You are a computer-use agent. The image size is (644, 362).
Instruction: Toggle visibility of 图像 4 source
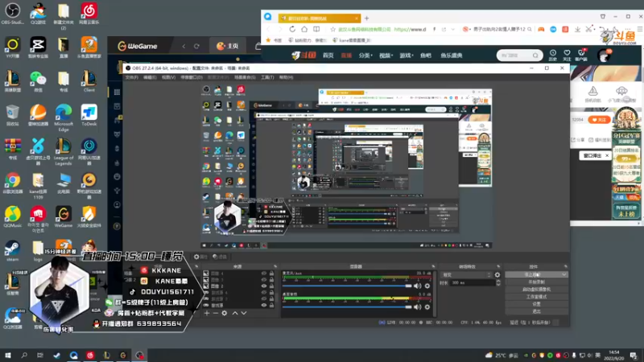[x=264, y=274]
